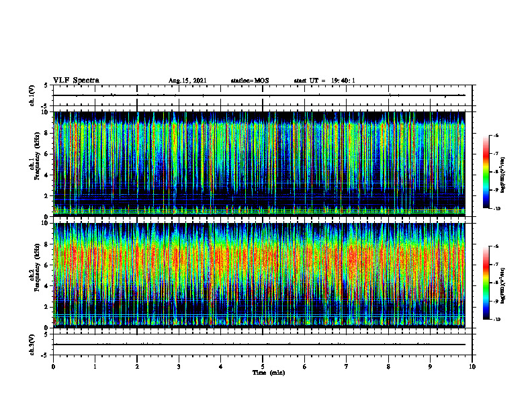
Task: Click the ch.3(V) waveform axis label
Action: [32, 345]
